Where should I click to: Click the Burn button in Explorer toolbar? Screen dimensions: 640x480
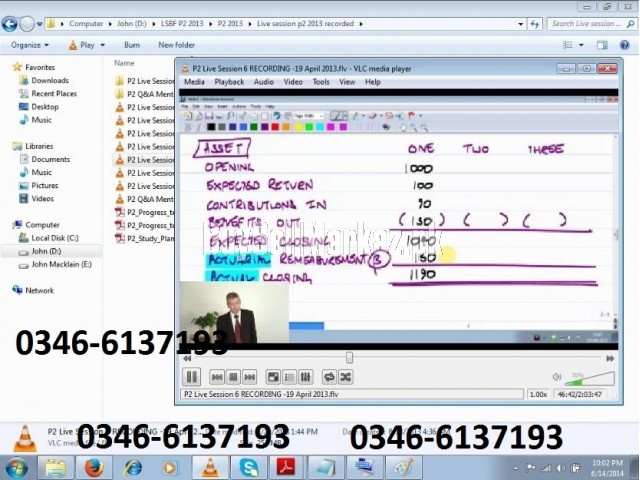tap(131, 45)
